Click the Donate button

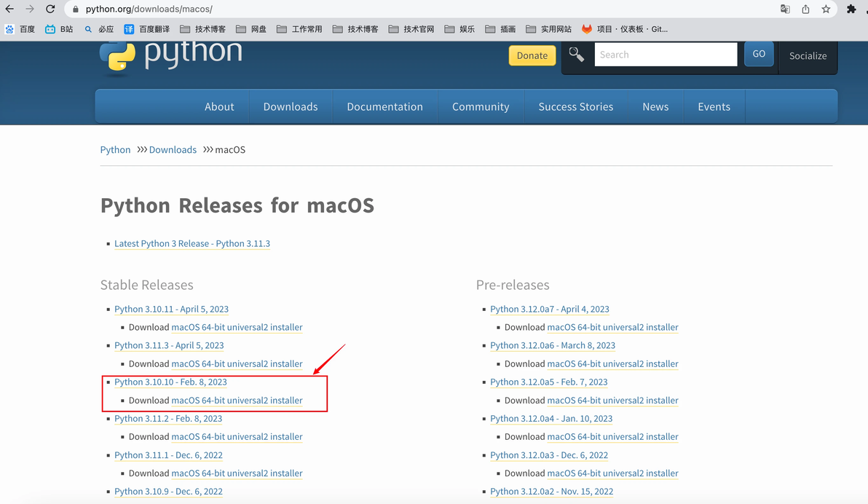[532, 55]
